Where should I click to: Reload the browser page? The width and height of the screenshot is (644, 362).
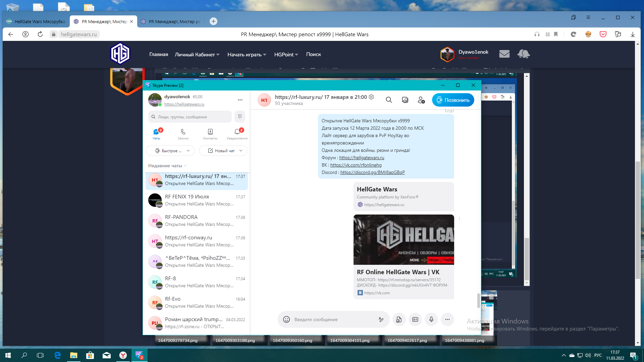click(40, 34)
